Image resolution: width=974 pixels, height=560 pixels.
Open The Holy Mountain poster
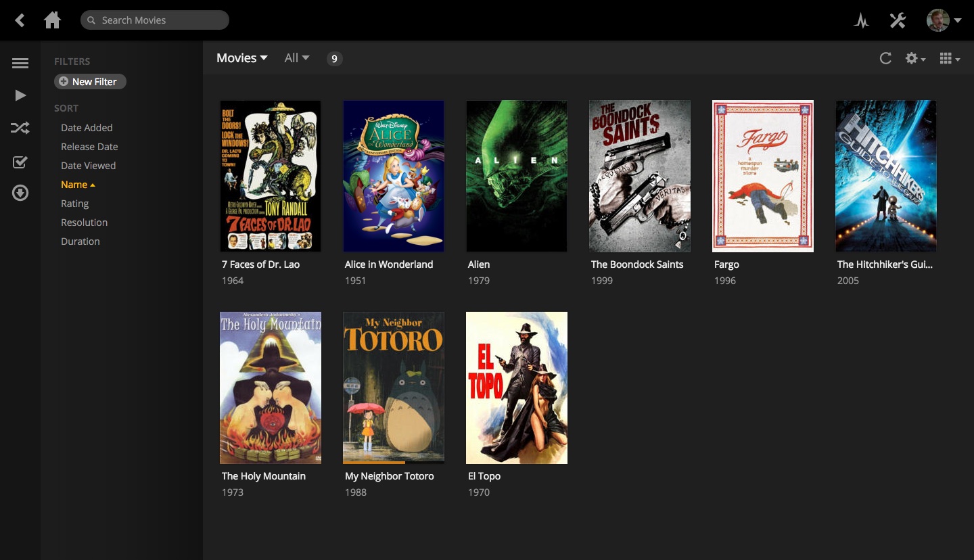[271, 388]
